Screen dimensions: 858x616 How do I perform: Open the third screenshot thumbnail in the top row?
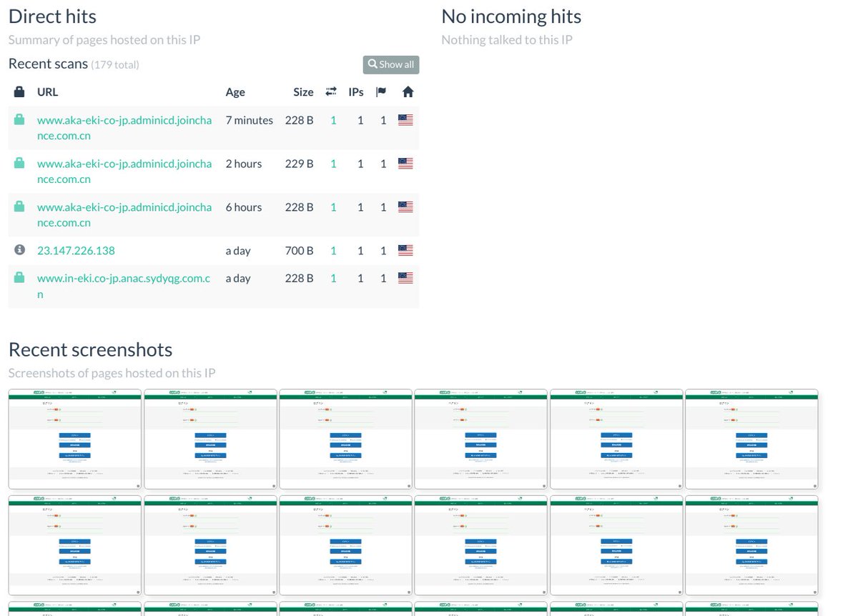coord(345,439)
